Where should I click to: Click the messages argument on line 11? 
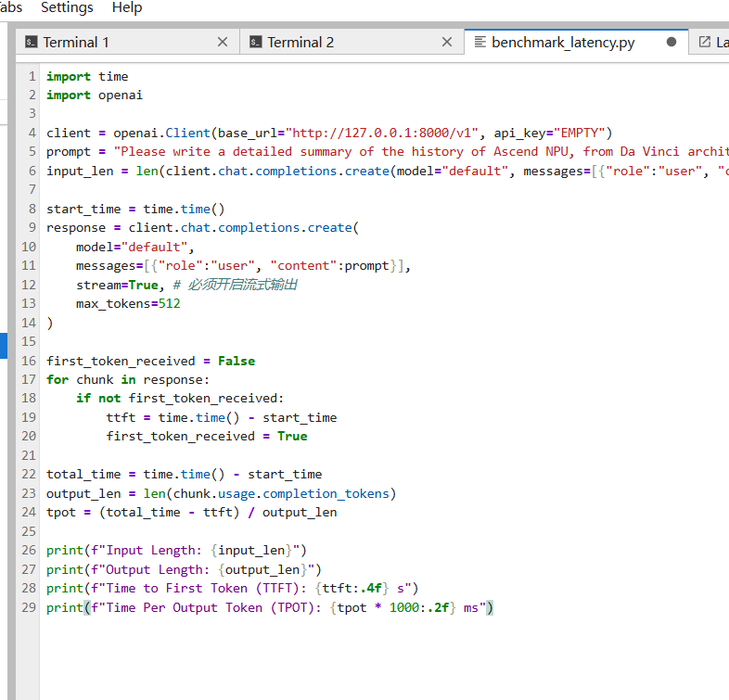click(244, 266)
